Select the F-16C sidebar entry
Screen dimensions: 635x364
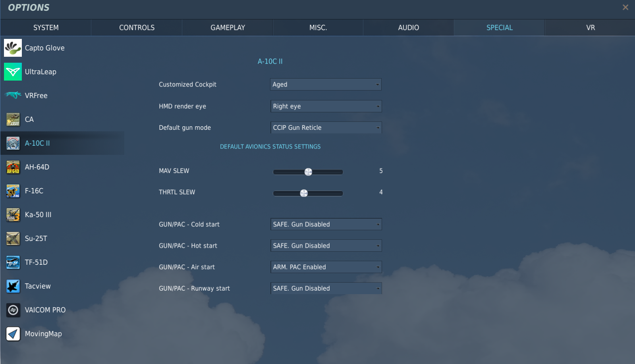click(x=62, y=191)
